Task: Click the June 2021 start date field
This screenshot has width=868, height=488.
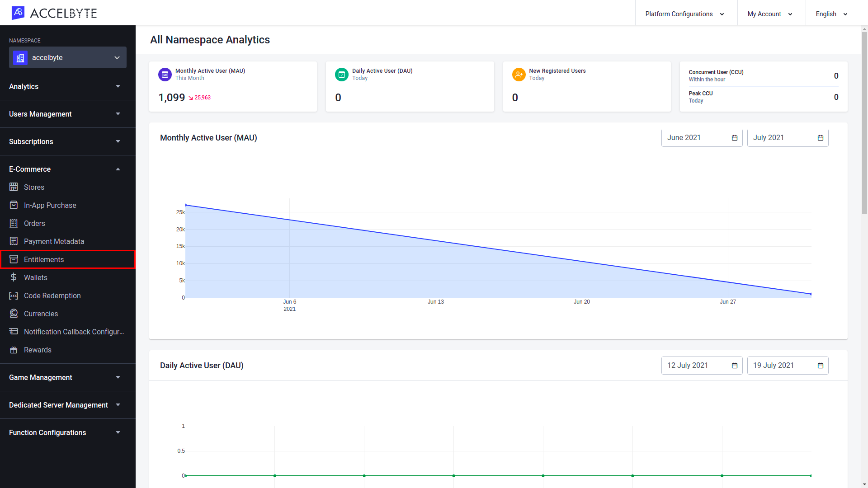Action: 702,138
